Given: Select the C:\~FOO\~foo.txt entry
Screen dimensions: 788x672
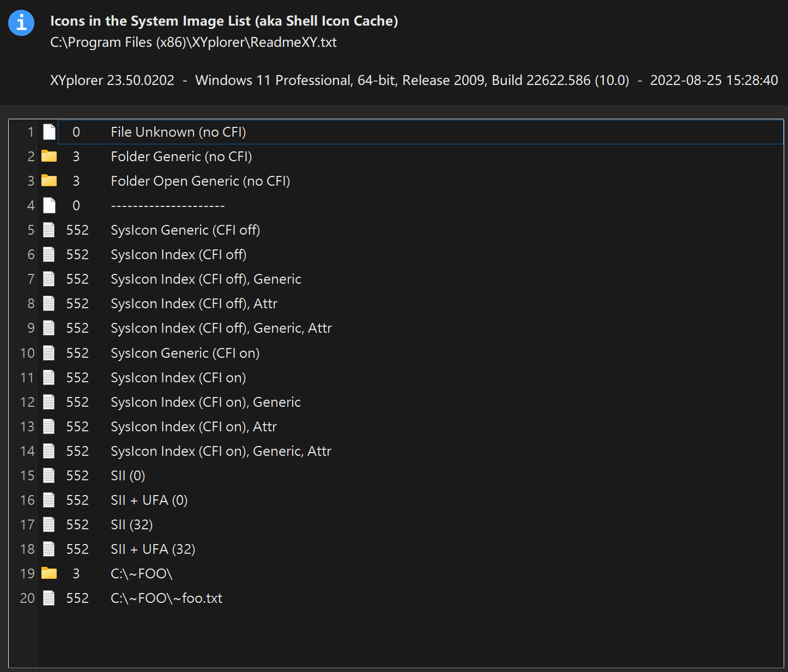Looking at the screenshot, I should [x=166, y=598].
